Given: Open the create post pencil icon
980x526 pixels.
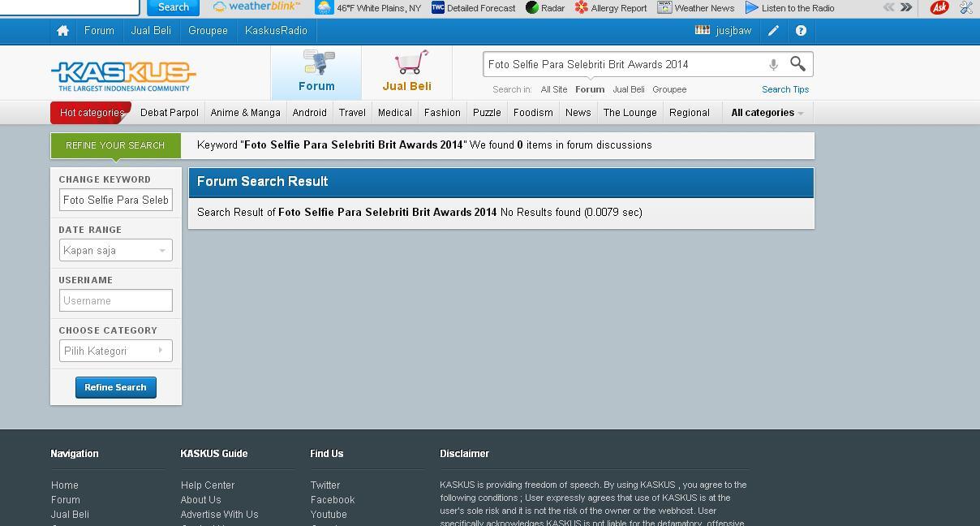Looking at the screenshot, I should tap(773, 31).
